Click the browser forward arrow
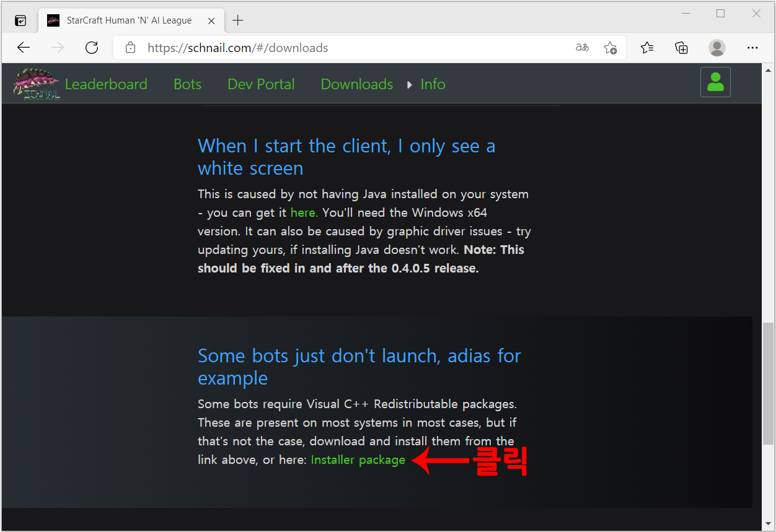Screen dimensions: 776x532 (x=58, y=48)
